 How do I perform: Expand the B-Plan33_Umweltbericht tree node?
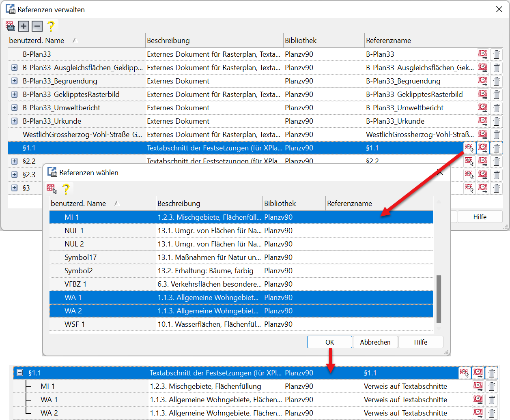click(14, 108)
